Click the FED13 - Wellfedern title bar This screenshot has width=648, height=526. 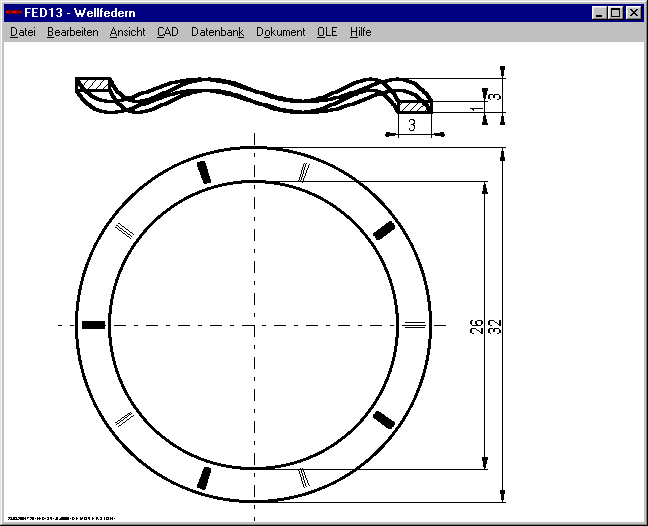click(300, 13)
